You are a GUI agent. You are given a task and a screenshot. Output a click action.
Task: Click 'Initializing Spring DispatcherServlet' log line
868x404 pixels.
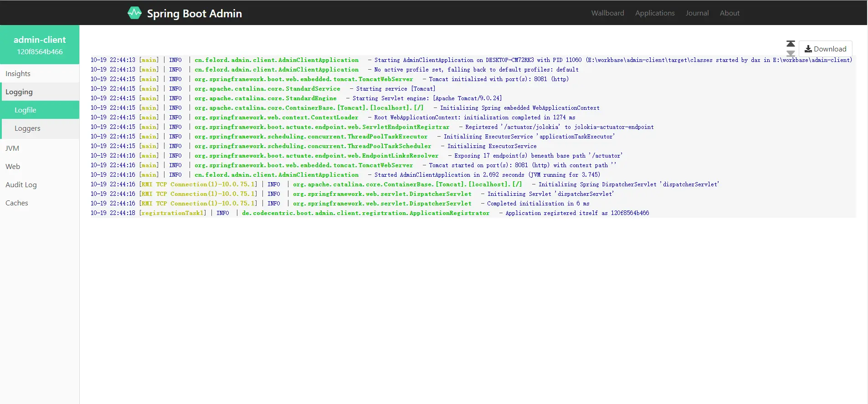coord(405,184)
